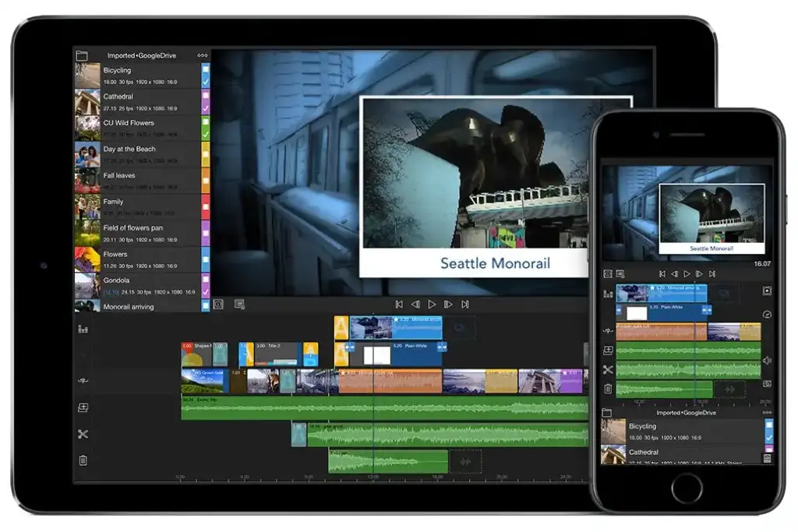
Task: Open iPhone clip info icon
Action: coord(607,273)
